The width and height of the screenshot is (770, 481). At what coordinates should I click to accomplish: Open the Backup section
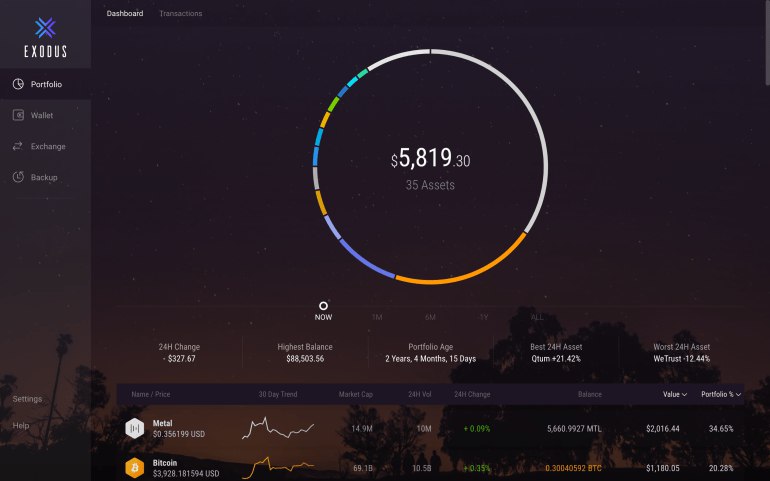45,177
